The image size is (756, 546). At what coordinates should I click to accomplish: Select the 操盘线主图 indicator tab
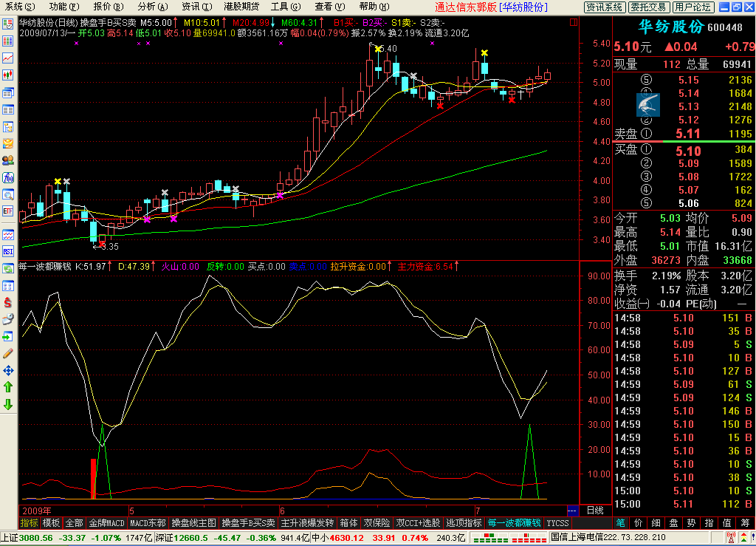point(194,523)
